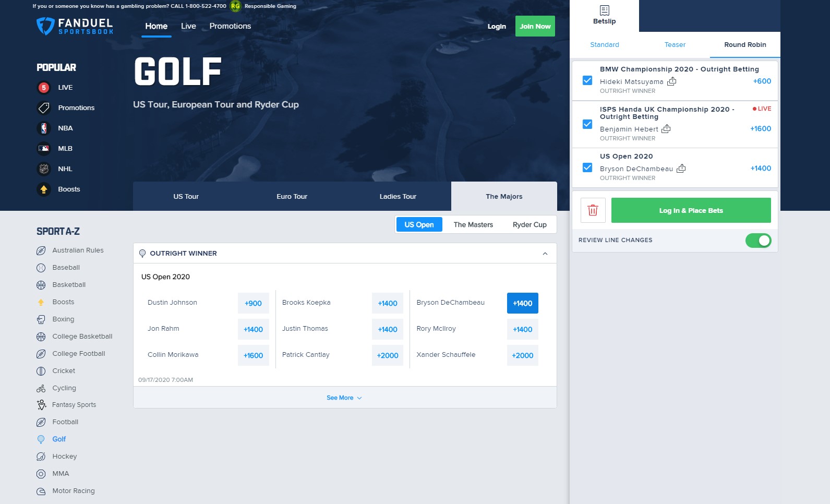
Task: Open College Football in Sport A-Z
Action: tap(79, 354)
